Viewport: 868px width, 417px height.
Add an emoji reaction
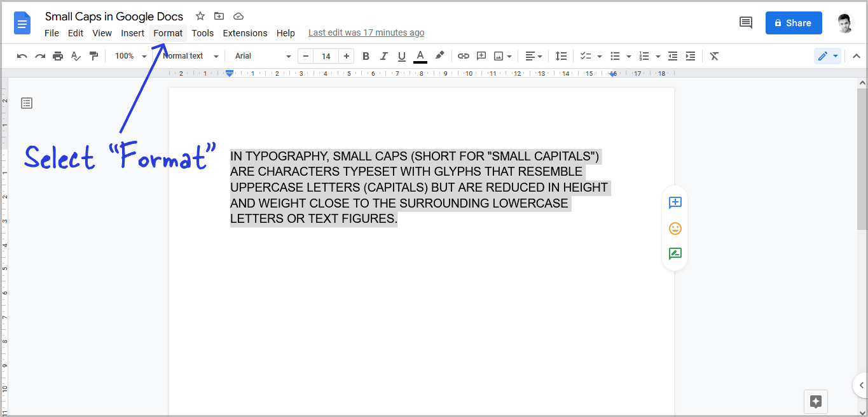pos(675,228)
